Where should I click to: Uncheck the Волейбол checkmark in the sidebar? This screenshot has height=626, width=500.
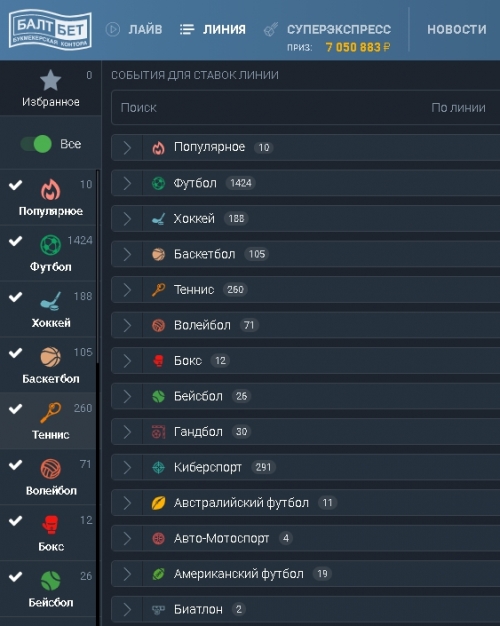click(16, 464)
